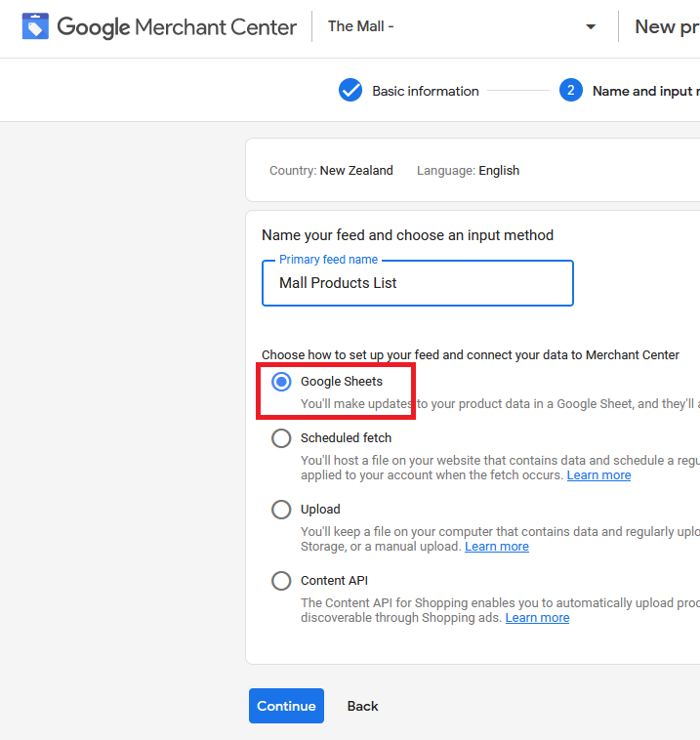The image size is (700, 740).
Task: Go to the Basic information step label
Action: point(425,91)
